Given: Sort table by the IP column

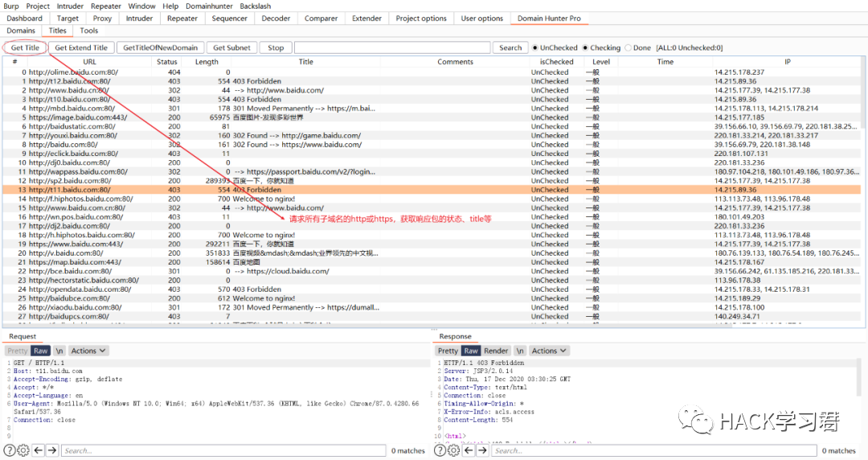Looking at the screenshot, I should pos(787,62).
